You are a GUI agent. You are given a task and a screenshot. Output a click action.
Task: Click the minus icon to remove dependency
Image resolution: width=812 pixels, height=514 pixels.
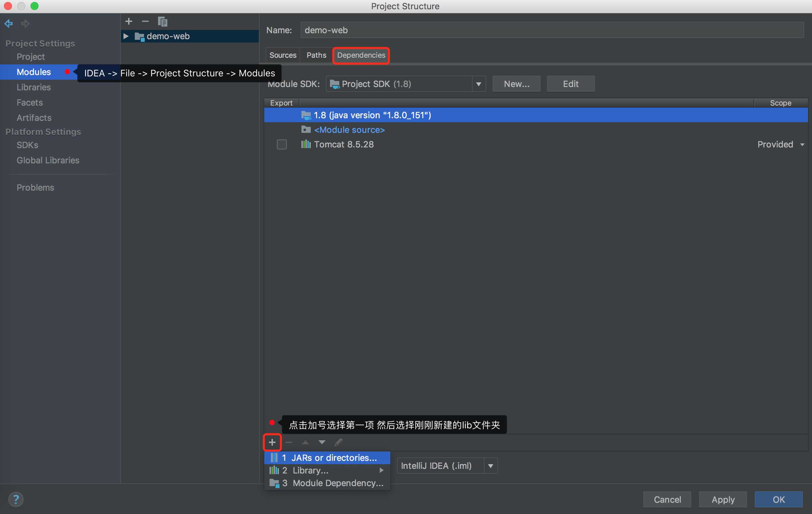(x=288, y=442)
